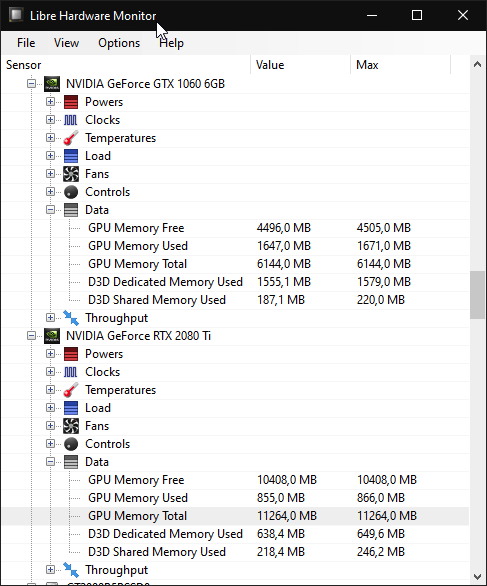Click the scrollbar up arrow
Image resolution: width=487 pixels, height=586 pixels.
(477, 64)
